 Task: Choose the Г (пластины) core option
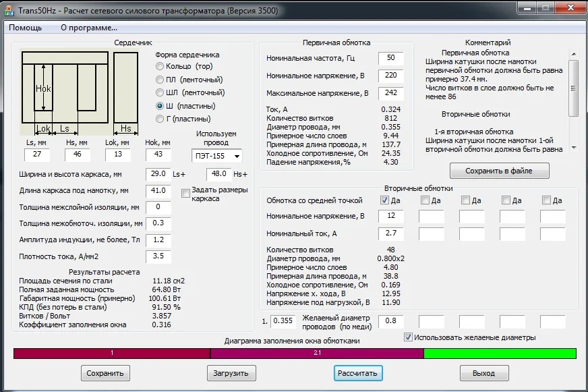click(160, 119)
